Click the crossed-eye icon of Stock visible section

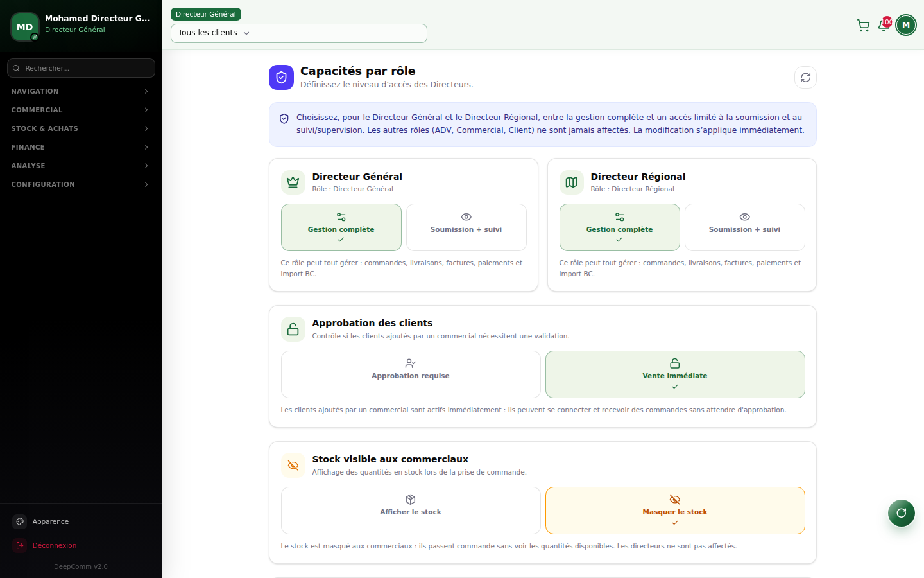pyautogui.click(x=293, y=466)
